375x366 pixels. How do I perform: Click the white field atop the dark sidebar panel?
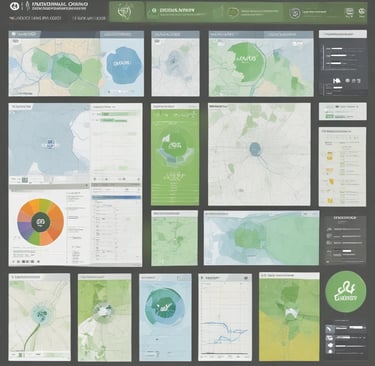[343, 34]
